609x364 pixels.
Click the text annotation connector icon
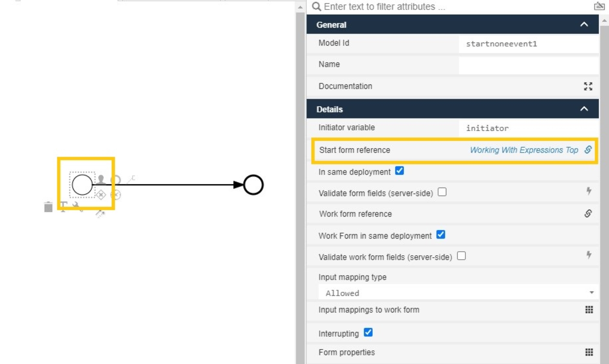(x=131, y=179)
